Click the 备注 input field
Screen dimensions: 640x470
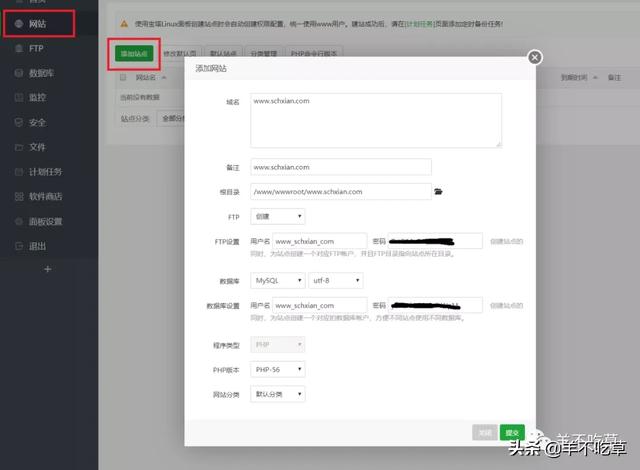tap(341, 167)
